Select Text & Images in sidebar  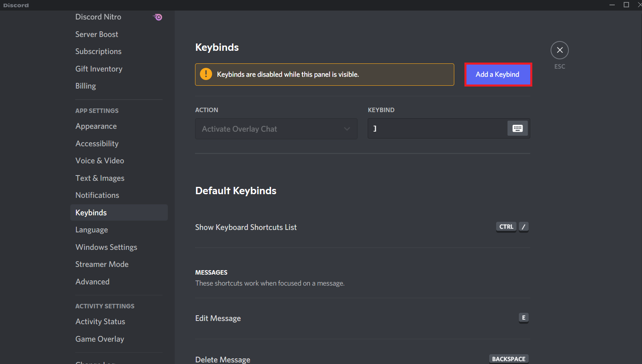(100, 178)
